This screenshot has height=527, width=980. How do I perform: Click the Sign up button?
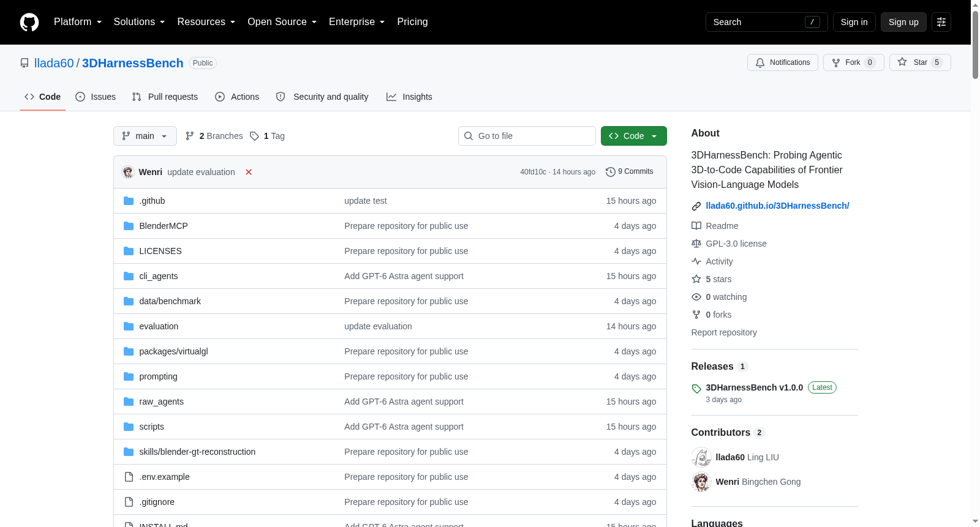903,22
